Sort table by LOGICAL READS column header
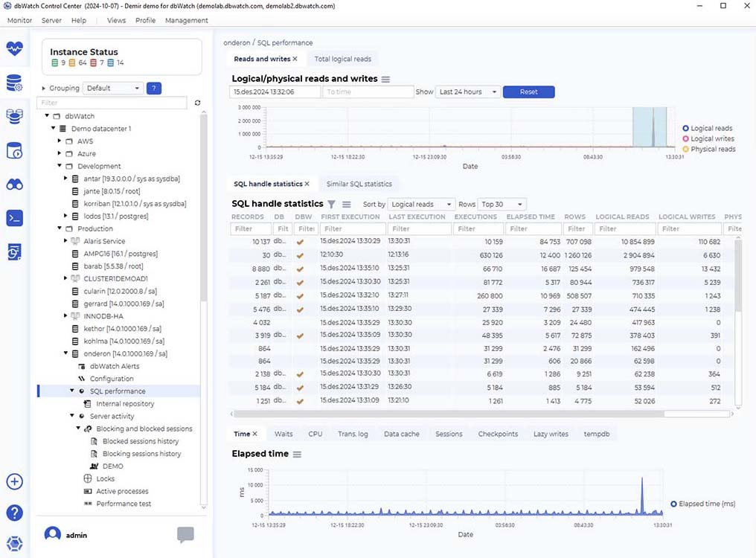Image resolution: width=756 pixels, height=558 pixels. point(622,217)
